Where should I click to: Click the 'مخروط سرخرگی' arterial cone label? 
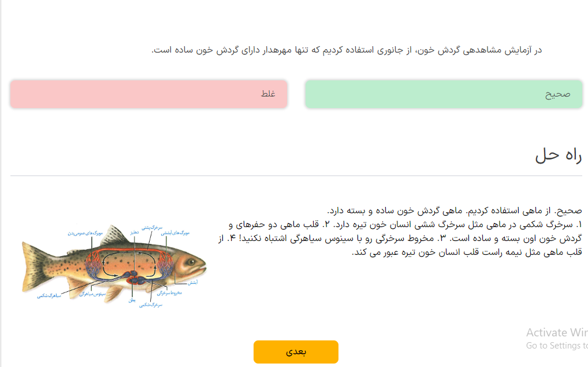[170, 293]
